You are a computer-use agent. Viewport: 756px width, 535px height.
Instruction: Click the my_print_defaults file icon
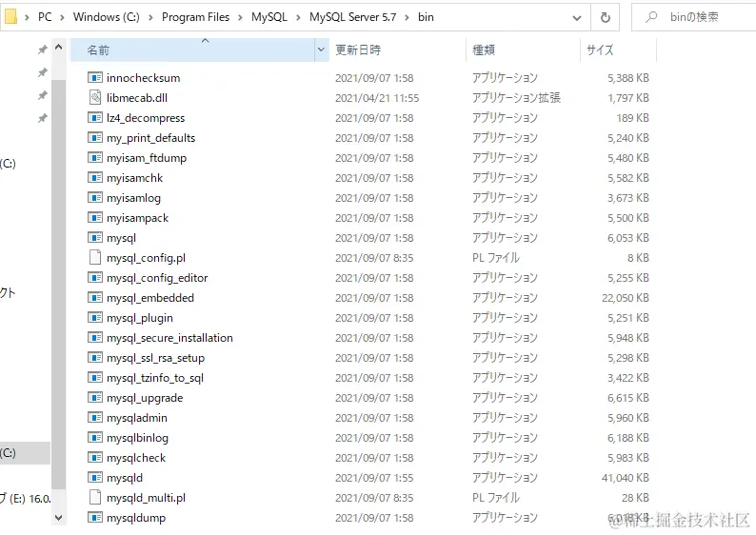click(x=95, y=138)
